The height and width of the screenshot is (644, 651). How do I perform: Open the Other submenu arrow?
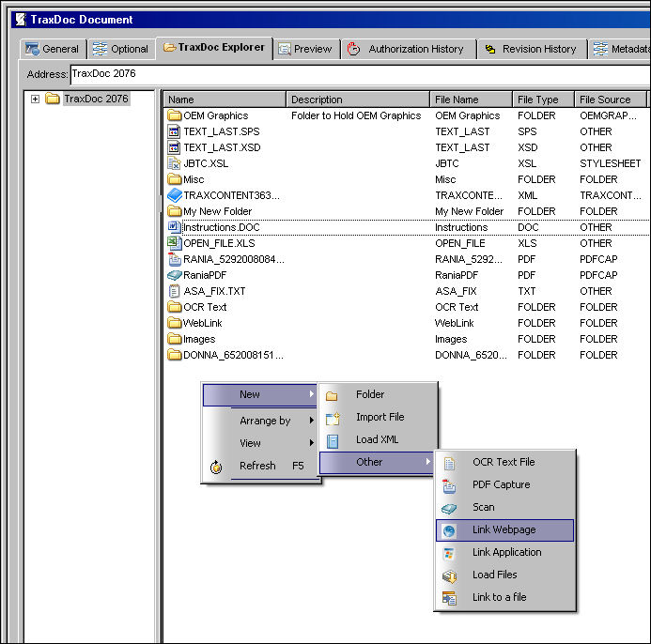click(x=428, y=462)
